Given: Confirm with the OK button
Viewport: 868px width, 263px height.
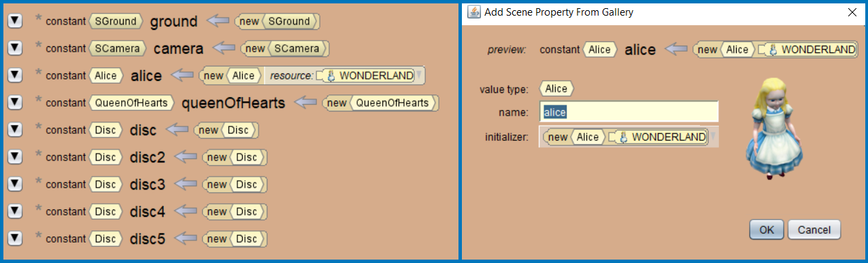Looking at the screenshot, I should [767, 230].
